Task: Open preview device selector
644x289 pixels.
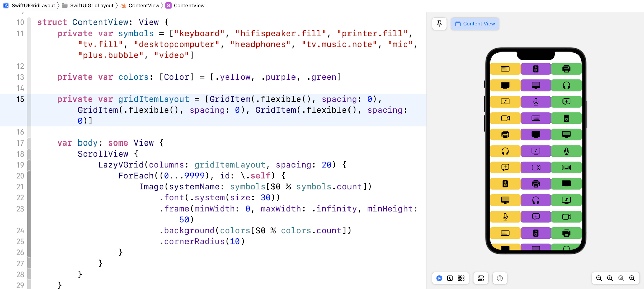Action: 500,278
